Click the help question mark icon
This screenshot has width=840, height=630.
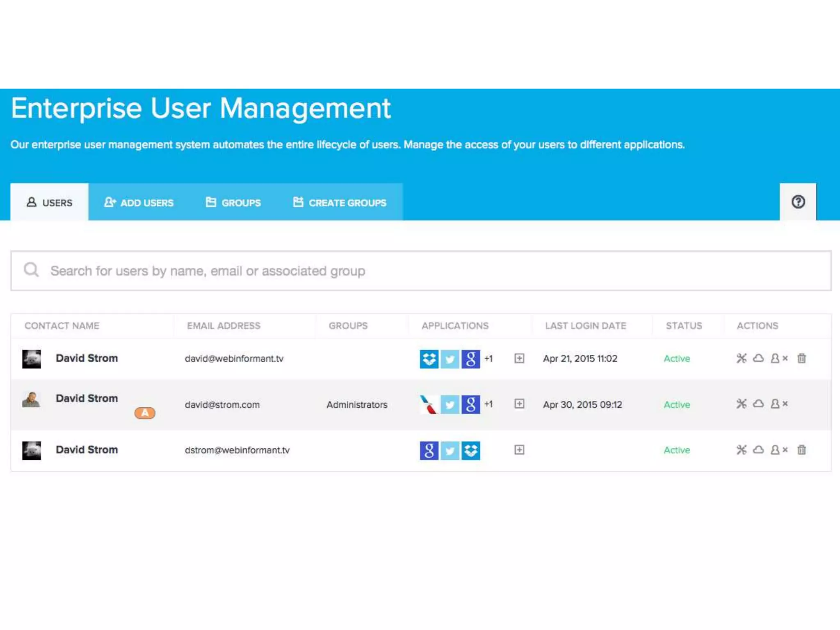(798, 202)
